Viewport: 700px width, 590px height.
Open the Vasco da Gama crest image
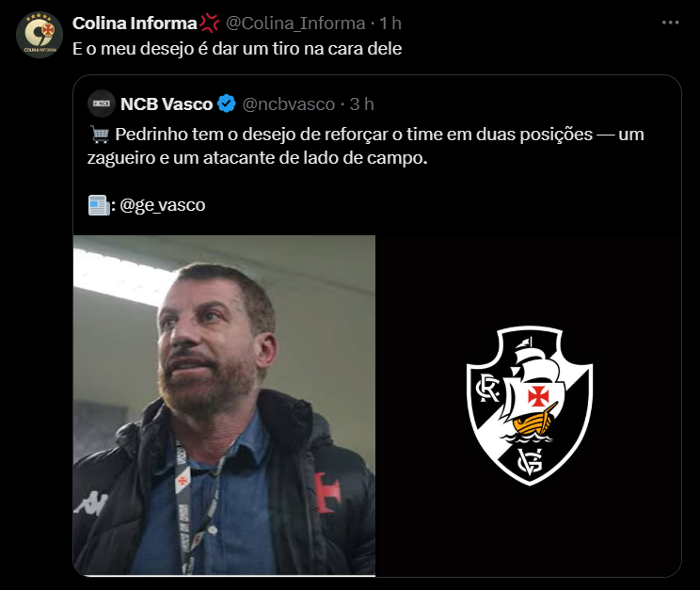click(529, 406)
